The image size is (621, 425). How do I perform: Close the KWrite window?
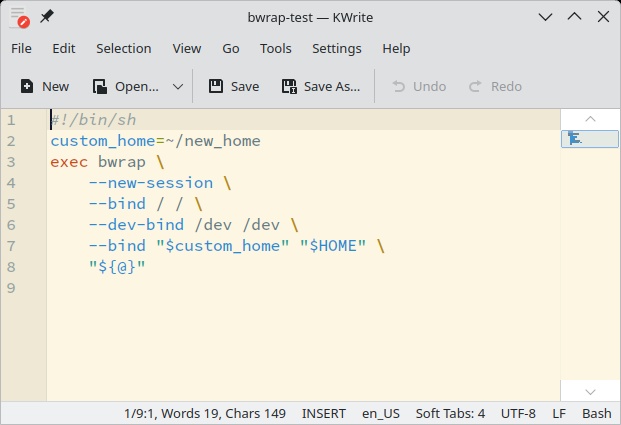tap(603, 17)
